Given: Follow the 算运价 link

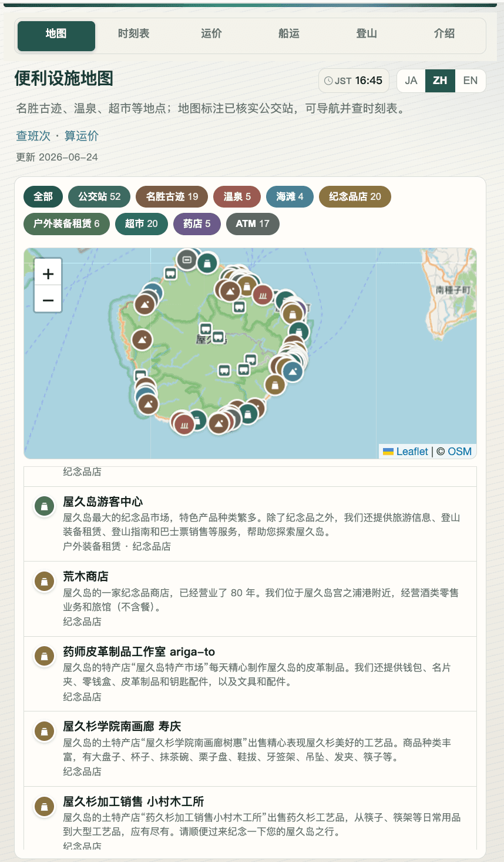Looking at the screenshot, I should 81,136.
